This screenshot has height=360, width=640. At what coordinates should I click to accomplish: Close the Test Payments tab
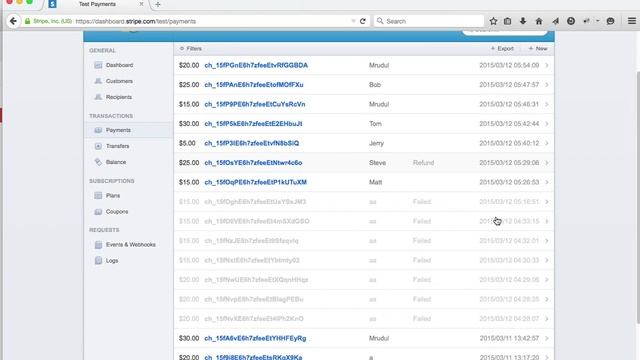click(x=141, y=4)
